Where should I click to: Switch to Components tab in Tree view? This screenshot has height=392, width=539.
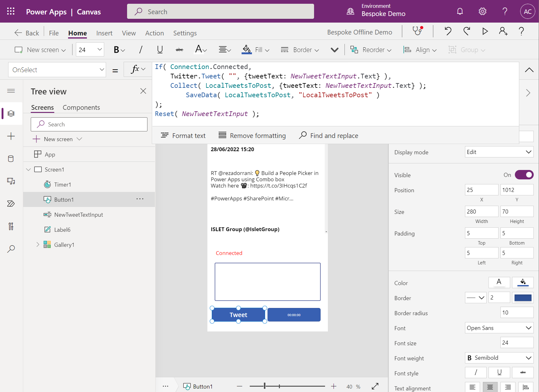(81, 107)
